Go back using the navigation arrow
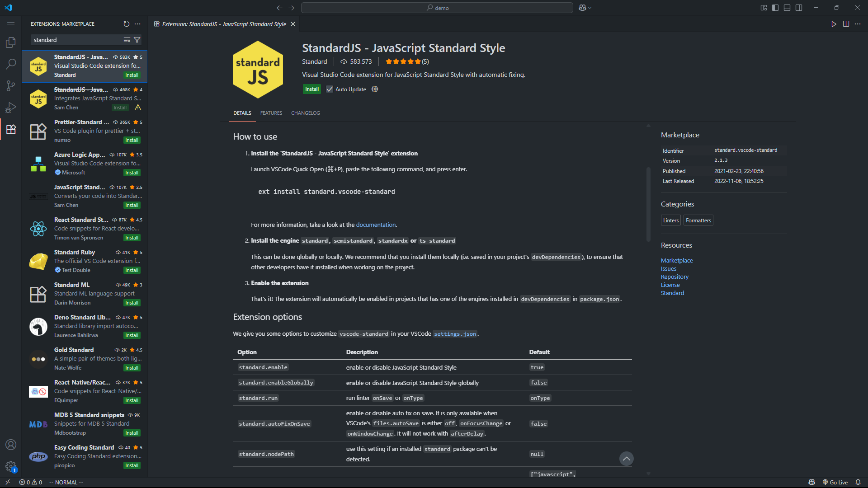Image resolution: width=868 pixels, height=488 pixels. (x=279, y=8)
